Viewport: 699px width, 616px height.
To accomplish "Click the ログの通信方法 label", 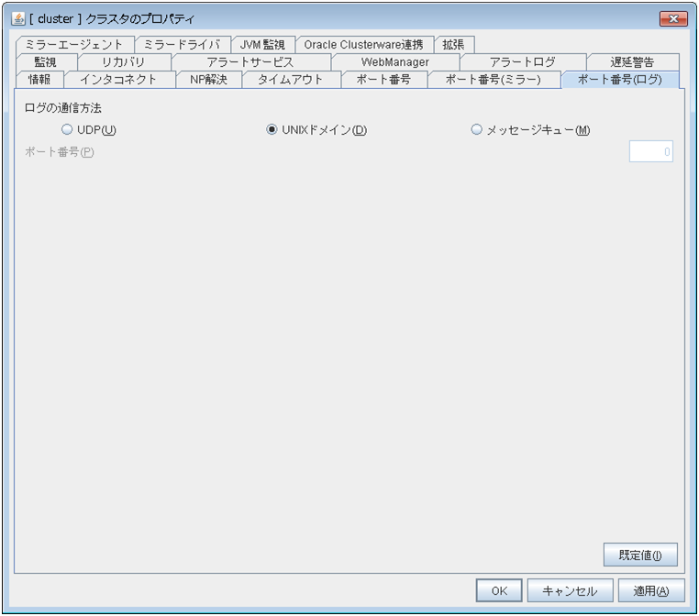I will pos(63,108).
